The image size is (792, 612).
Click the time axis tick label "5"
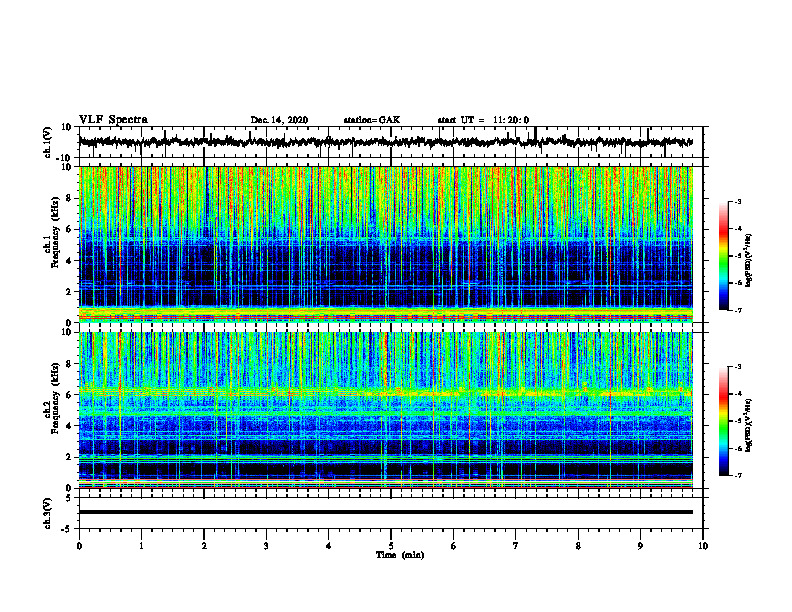[391, 546]
